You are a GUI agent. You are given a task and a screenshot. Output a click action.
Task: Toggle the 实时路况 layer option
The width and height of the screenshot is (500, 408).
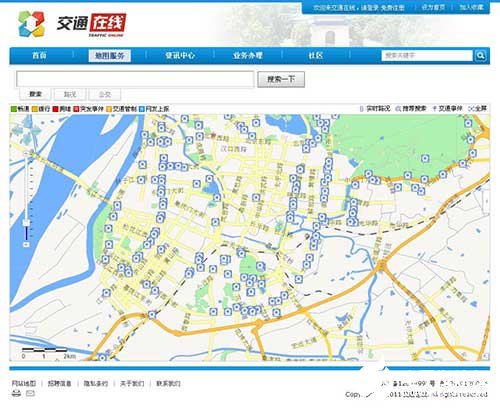[x=375, y=108]
